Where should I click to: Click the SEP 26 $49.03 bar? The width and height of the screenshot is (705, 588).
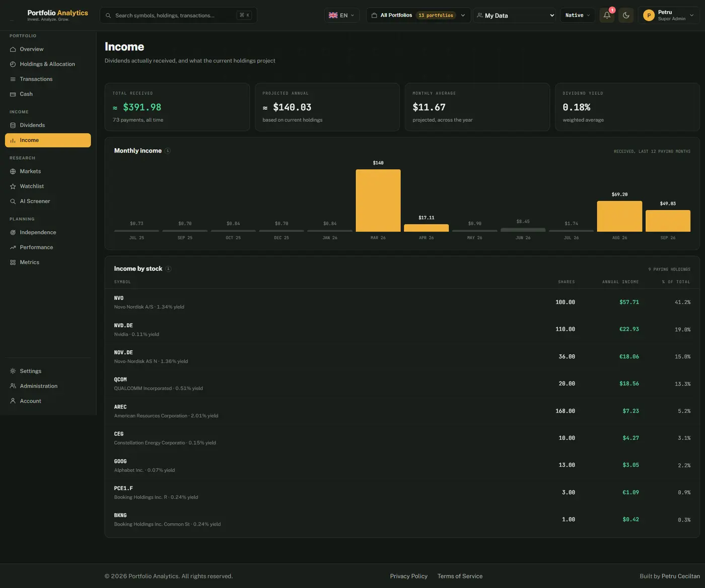coord(668,221)
